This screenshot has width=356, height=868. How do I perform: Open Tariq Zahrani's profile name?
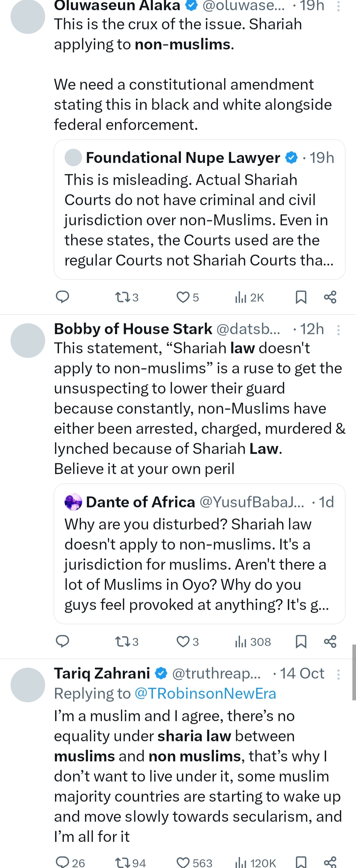[x=102, y=674]
